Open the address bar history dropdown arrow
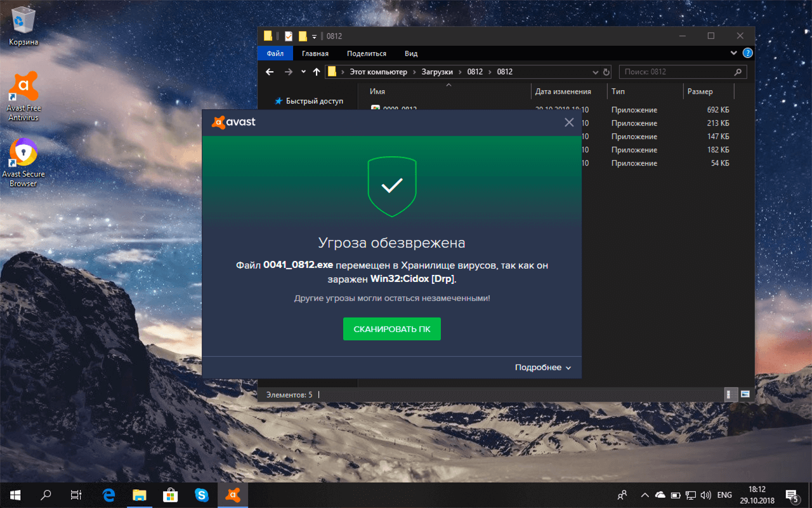 [x=595, y=72]
